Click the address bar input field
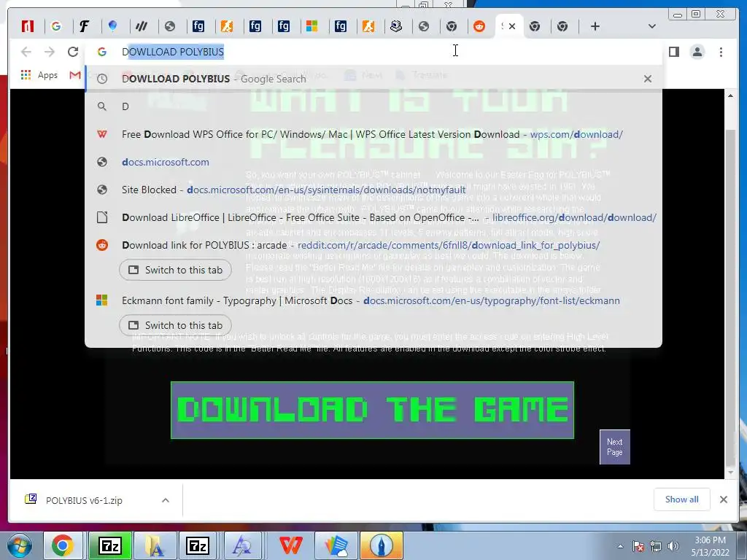 coord(373,52)
